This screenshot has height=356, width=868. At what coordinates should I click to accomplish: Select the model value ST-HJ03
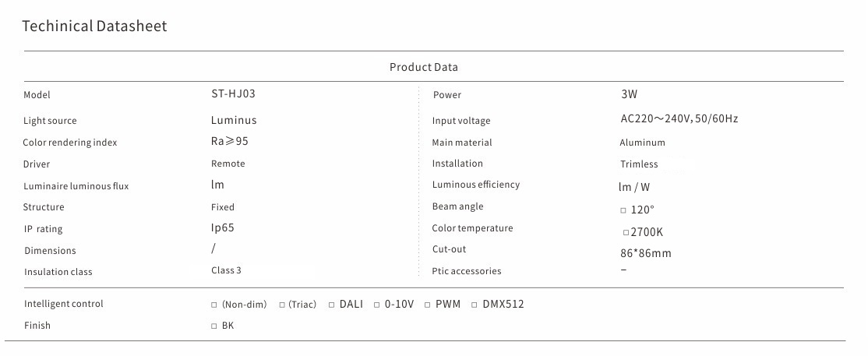[233, 93]
